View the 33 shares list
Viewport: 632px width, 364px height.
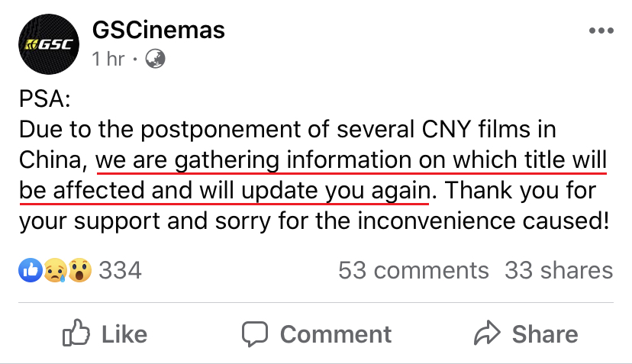click(558, 270)
